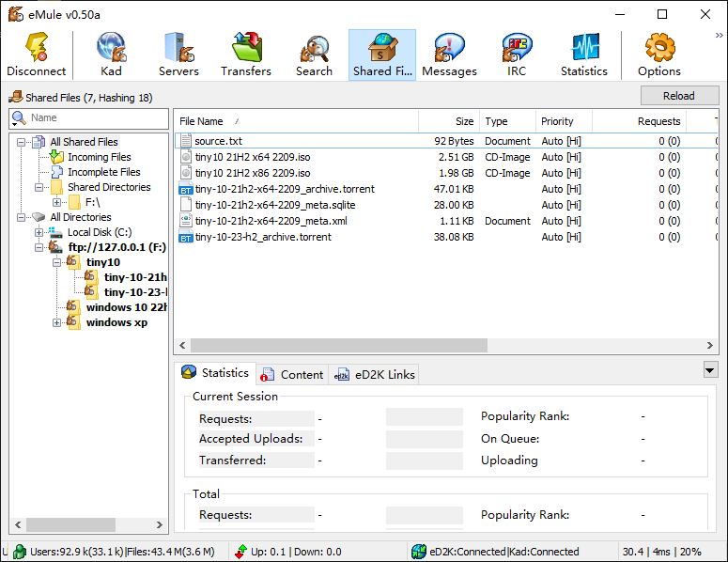Click the Disconnect toolbar icon
This screenshot has height=562, width=728.
click(x=37, y=55)
